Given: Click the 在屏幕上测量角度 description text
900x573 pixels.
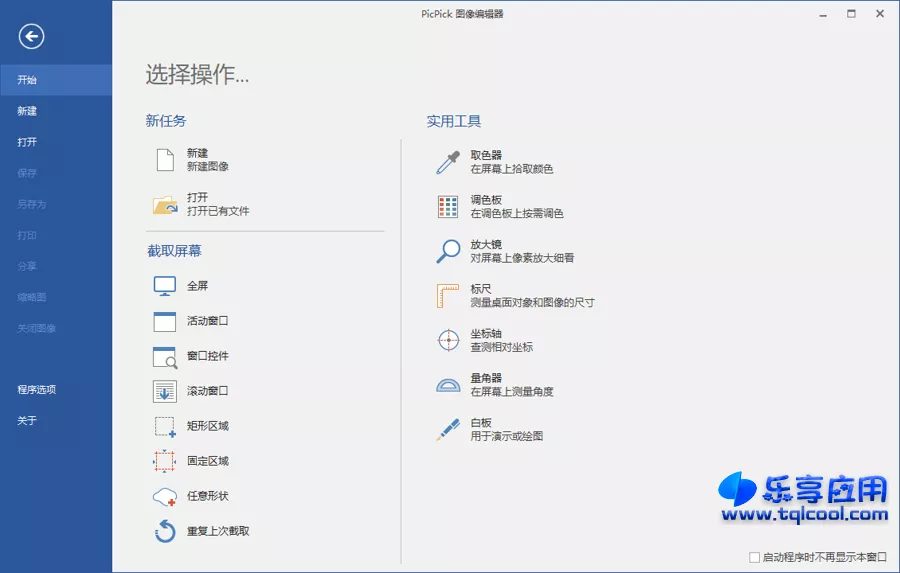Looking at the screenshot, I should click(x=512, y=392).
